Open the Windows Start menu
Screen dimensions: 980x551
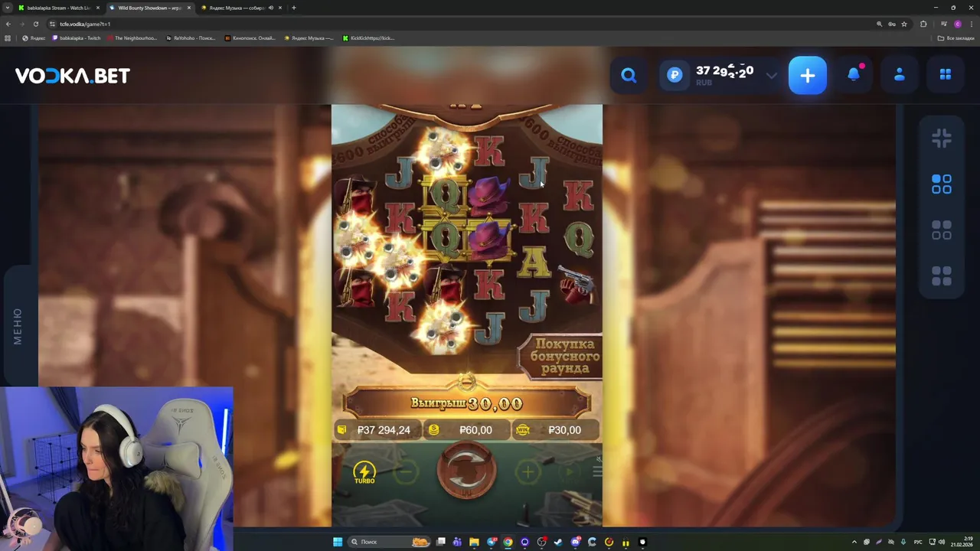tap(338, 542)
